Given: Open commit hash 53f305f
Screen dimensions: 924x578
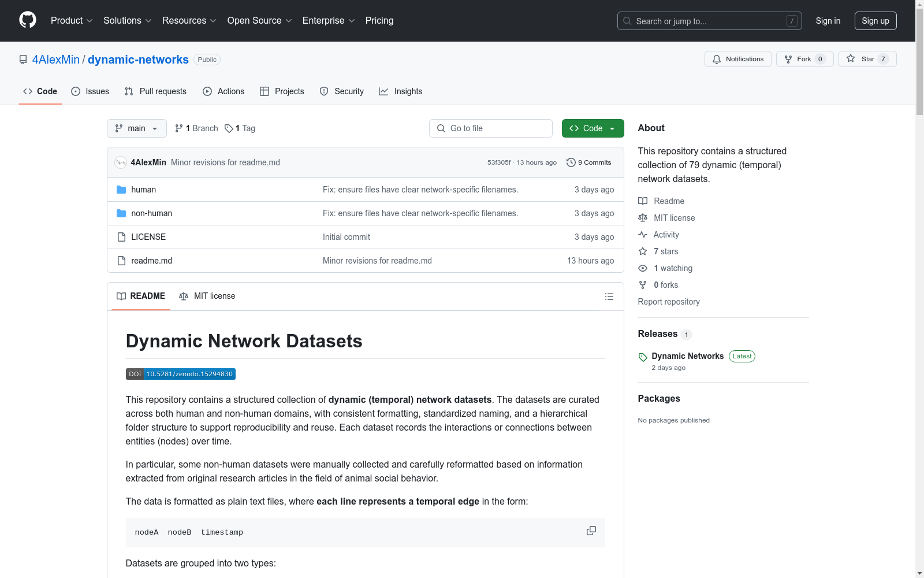Looking at the screenshot, I should pyautogui.click(x=499, y=162).
